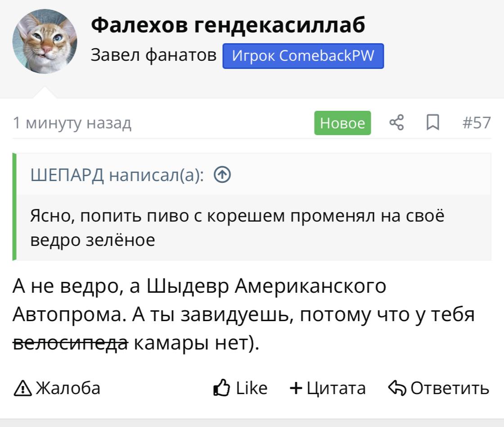
Task: Click the Игрок ComebackPW badge
Action: tap(303, 56)
